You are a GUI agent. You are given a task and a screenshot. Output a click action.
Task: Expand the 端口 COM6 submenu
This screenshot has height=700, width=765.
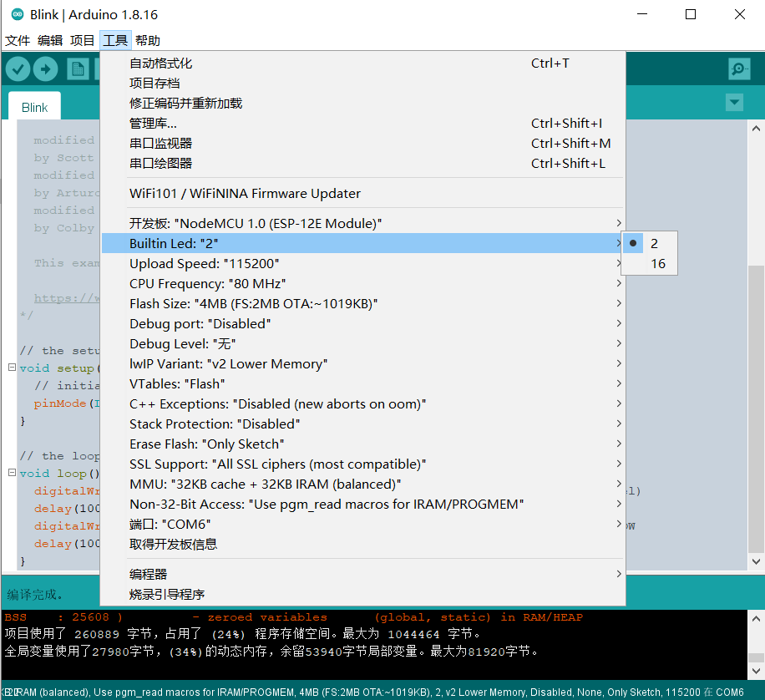(x=363, y=524)
